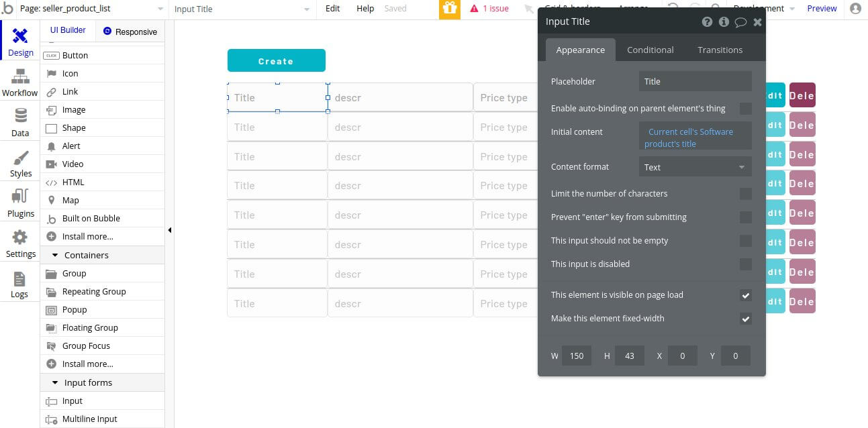Open the Content format dropdown

[x=695, y=167]
